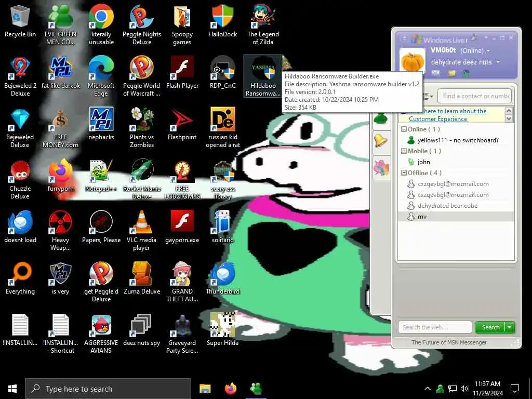This screenshot has width=532, height=399.
Task: Open the EVIL GREEN MEN desktop shortcut
Action: tap(60, 24)
